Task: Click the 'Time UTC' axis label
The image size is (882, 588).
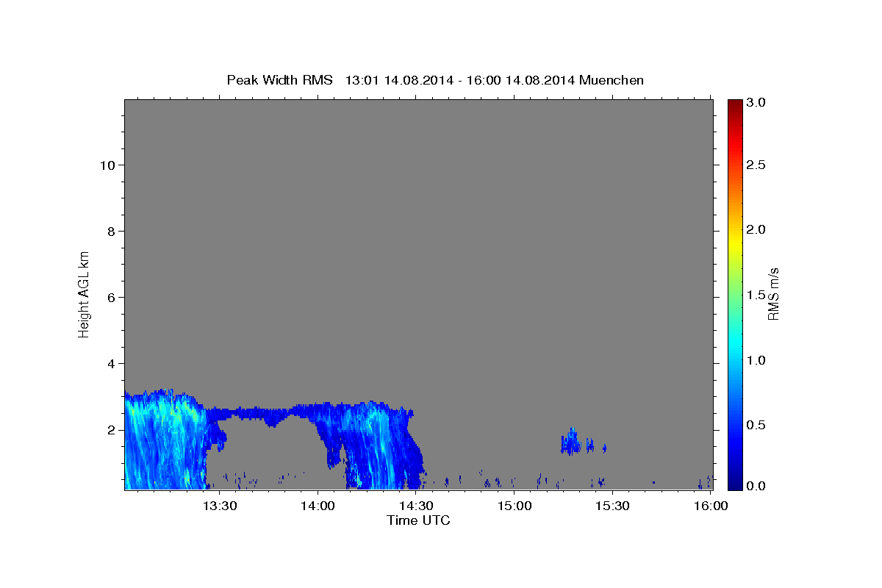Action: pos(418,520)
